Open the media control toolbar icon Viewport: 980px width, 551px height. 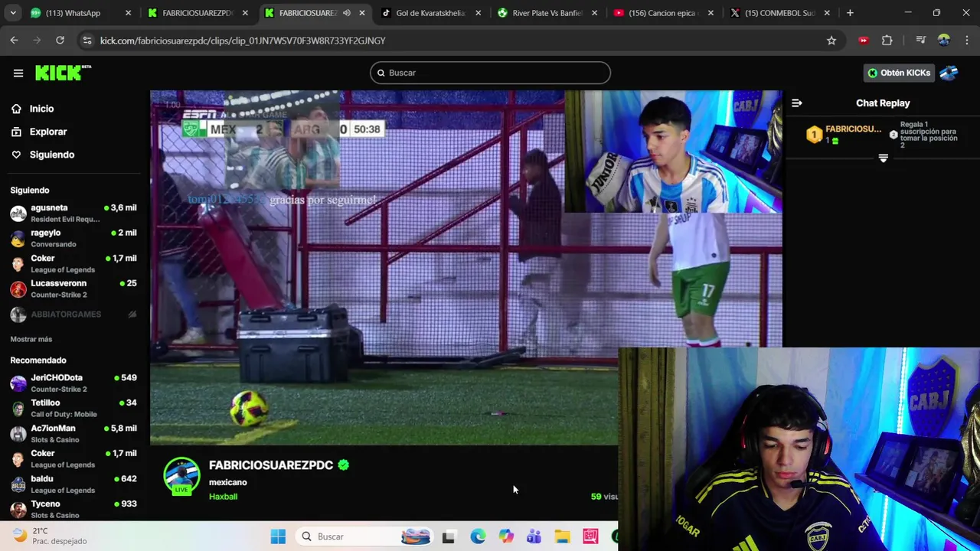[x=921, y=41]
